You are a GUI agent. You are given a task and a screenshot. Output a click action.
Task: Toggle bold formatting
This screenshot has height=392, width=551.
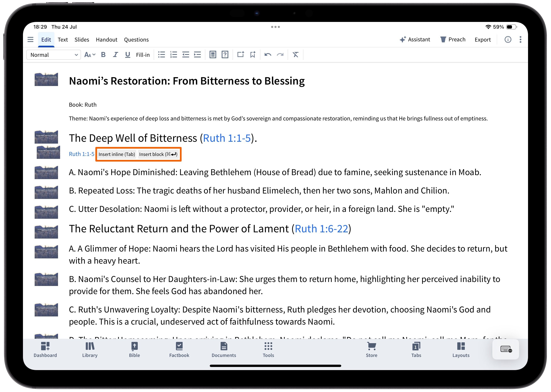(103, 55)
